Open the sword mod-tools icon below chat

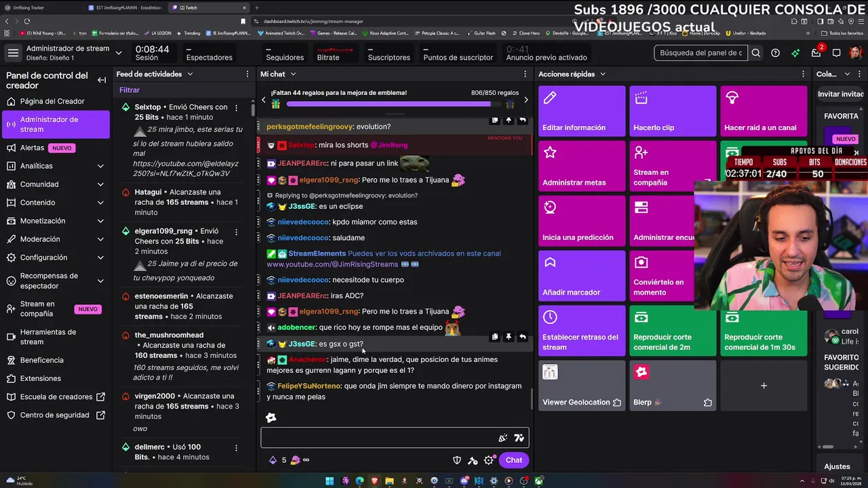473,460
